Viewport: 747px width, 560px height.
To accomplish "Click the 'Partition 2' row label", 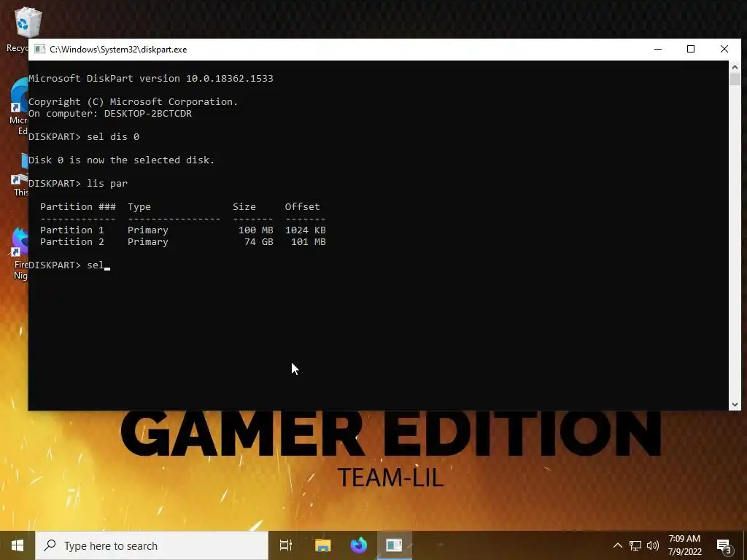I will pyautogui.click(x=72, y=242).
